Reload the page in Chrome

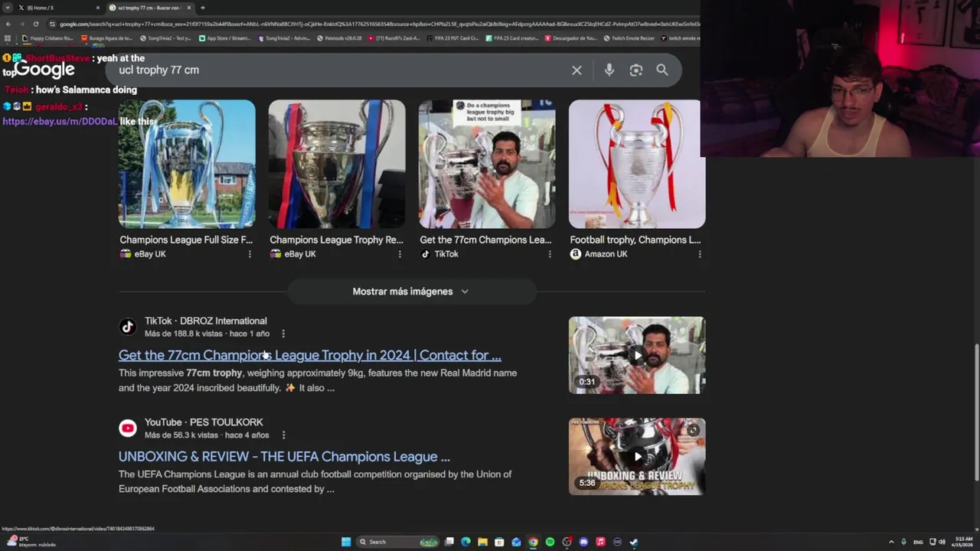[36, 24]
